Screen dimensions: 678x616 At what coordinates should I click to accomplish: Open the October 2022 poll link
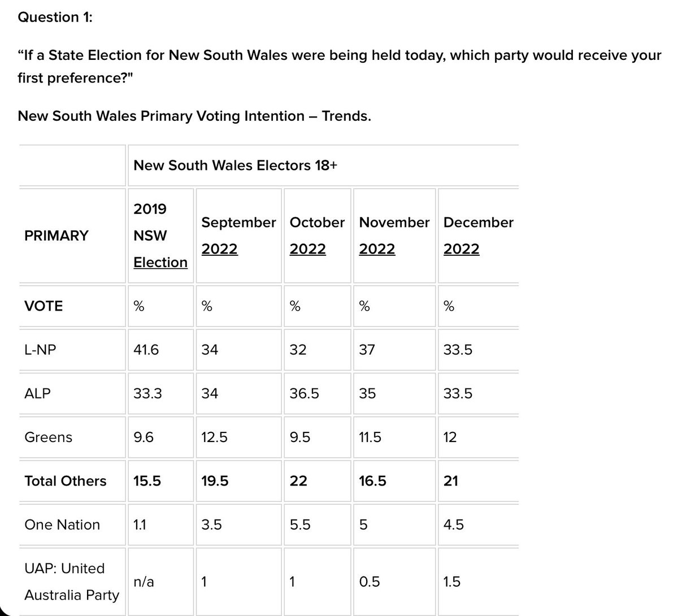click(x=307, y=249)
